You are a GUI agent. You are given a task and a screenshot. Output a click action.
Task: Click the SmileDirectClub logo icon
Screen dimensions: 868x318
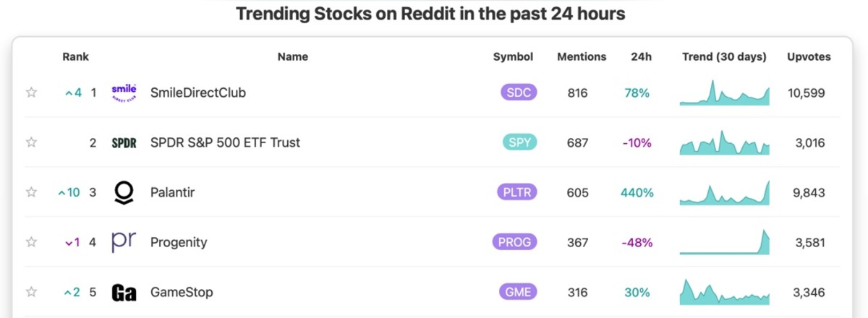click(x=124, y=93)
